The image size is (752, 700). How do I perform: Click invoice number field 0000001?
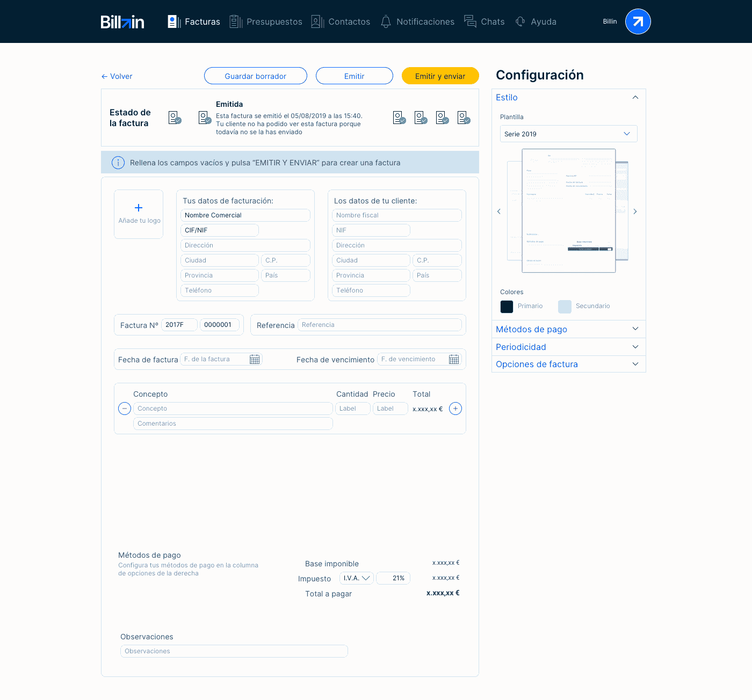tap(220, 325)
